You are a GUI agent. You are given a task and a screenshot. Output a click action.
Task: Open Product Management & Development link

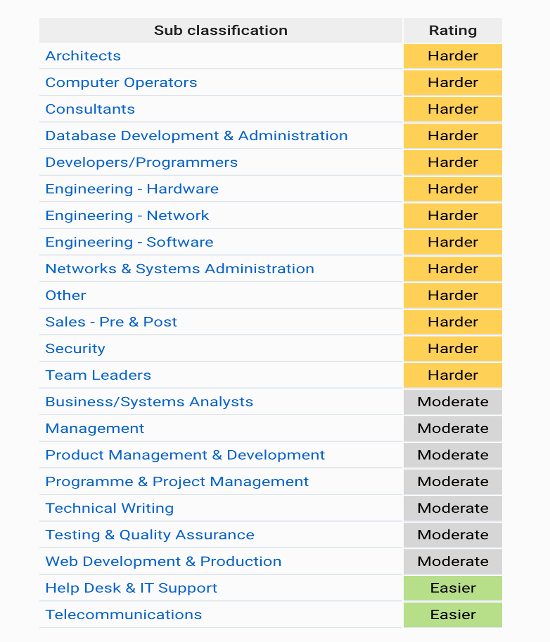pyautogui.click(x=185, y=455)
